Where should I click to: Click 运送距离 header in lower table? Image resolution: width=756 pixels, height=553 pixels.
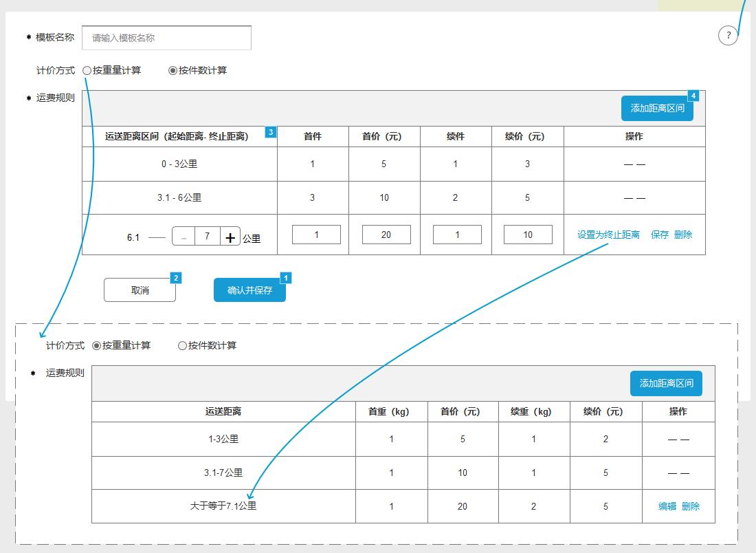click(223, 411)
